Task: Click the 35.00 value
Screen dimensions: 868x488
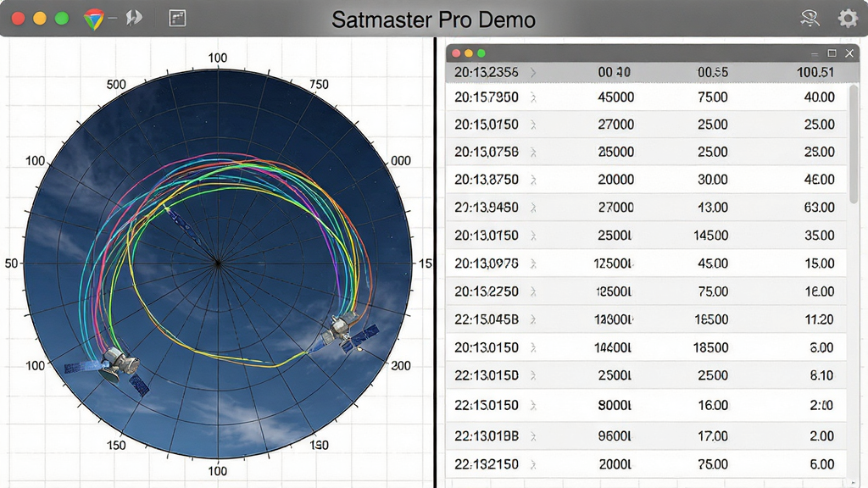Action: [x=820, y=236]
